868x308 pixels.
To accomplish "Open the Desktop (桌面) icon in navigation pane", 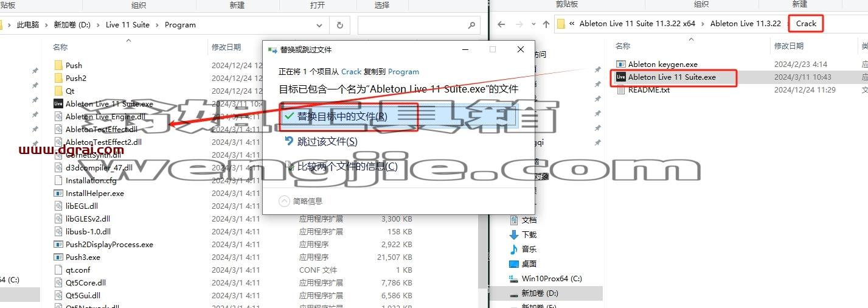I will click(x=513, y=264).
